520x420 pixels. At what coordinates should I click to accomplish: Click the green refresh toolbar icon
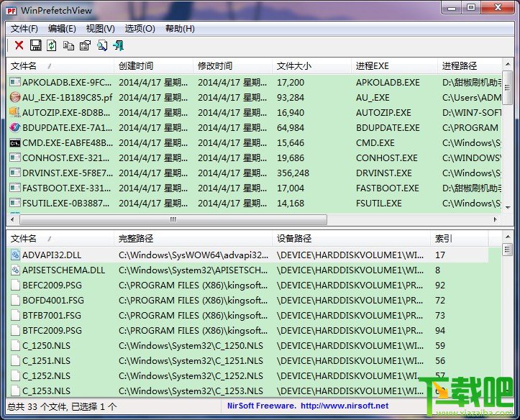pos(51,45)
